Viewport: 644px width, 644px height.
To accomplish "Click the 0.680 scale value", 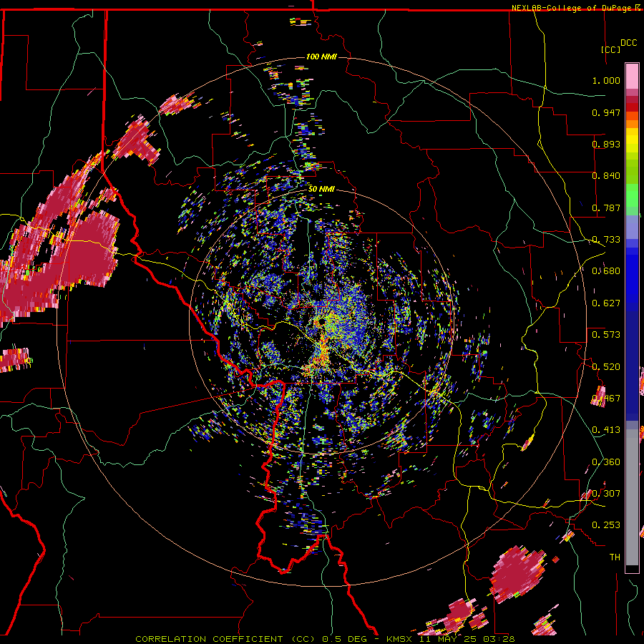I will pos(606,271).
